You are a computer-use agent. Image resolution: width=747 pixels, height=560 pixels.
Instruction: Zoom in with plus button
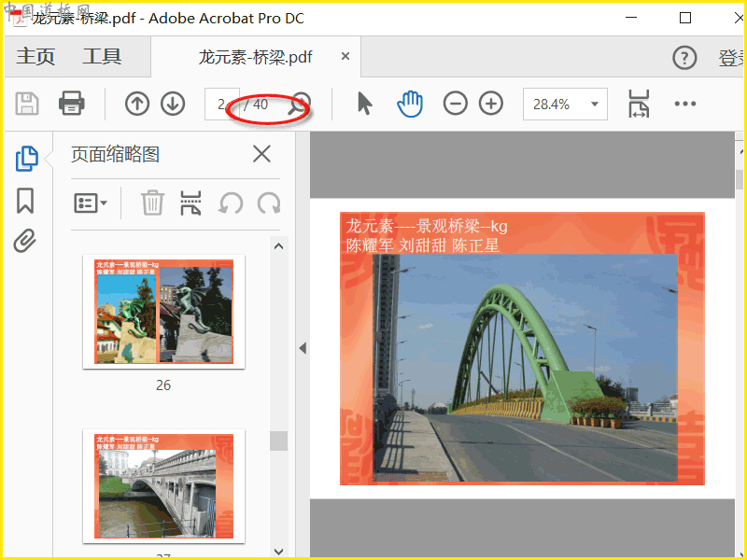[x=491, y=104]
